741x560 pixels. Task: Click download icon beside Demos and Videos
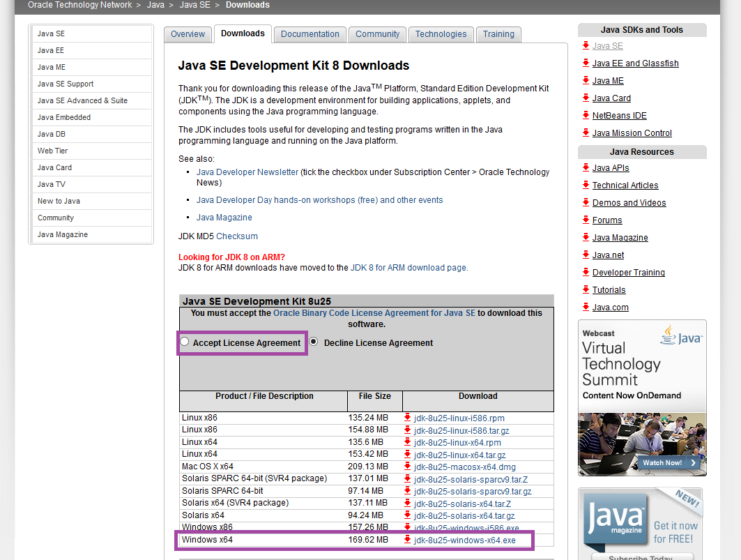583,203
